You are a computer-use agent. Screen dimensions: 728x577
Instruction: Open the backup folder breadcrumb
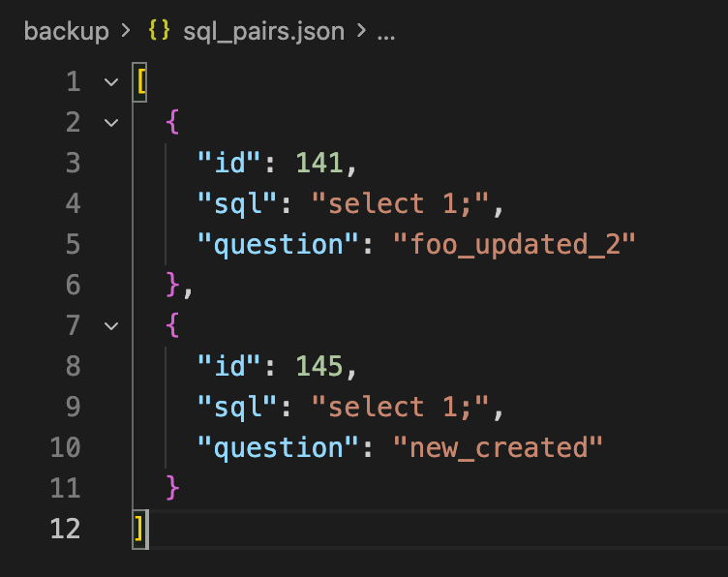pos(66,31)
